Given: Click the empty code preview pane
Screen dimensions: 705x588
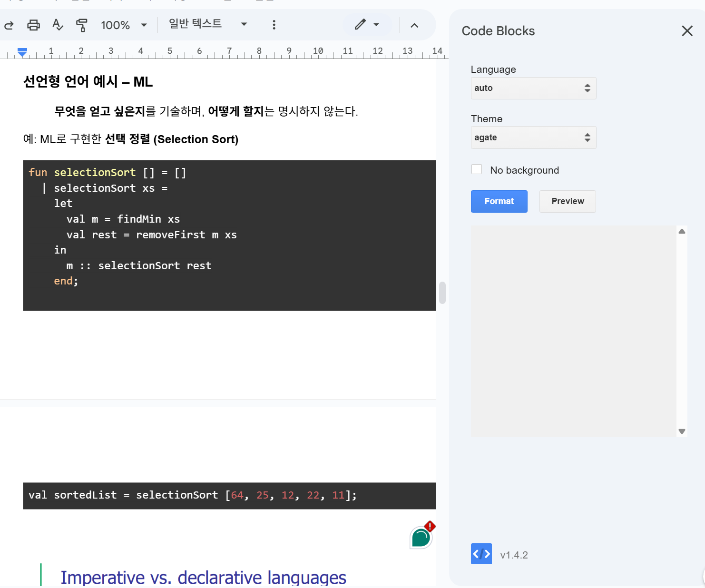Looking at the screenshot, I should pyautogui.click(x=574, y=331).
